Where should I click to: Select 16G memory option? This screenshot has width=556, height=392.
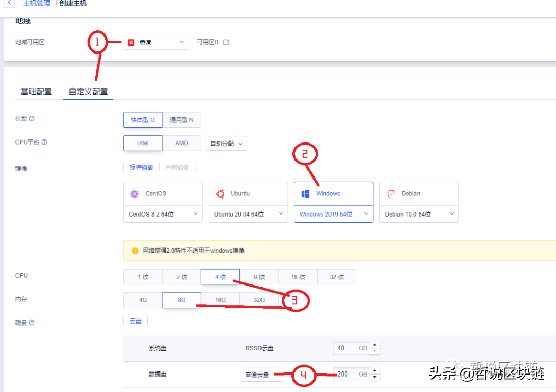point(220,300)
